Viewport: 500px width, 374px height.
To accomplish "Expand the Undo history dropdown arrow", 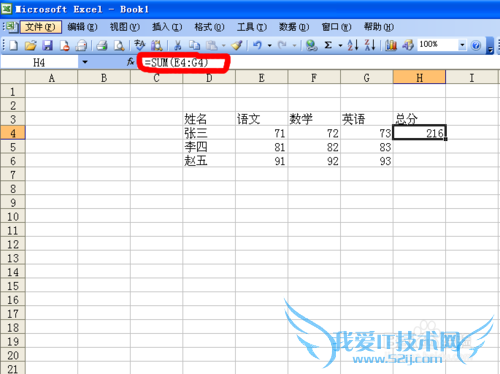I will pos(269,45).
